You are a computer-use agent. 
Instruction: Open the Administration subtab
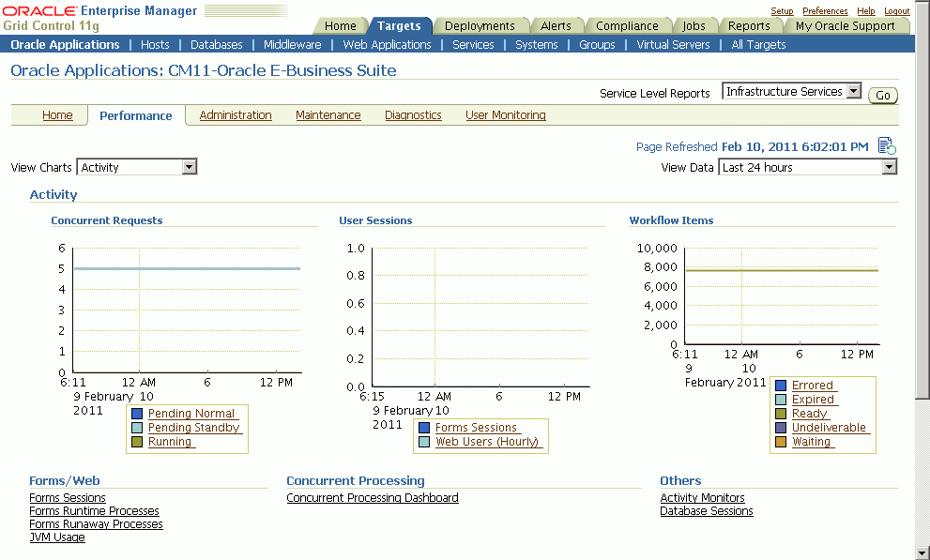tap(236, 115)
